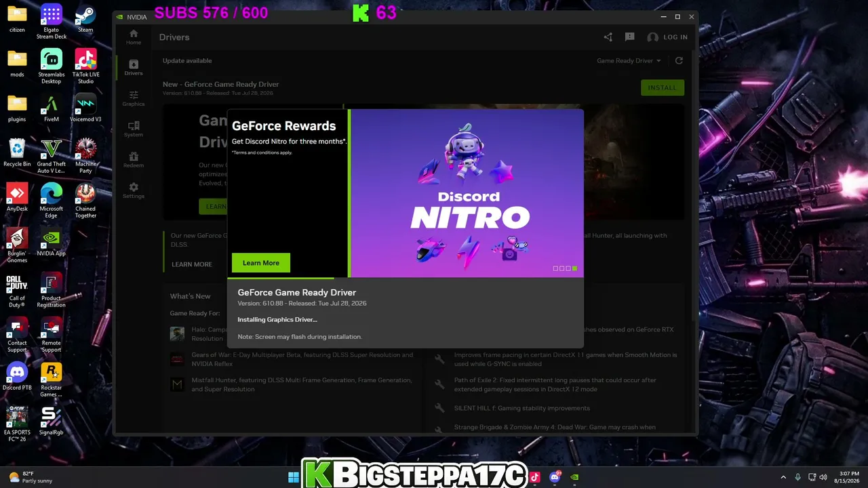Open the Redeem section in sidebar
The image size is (868, 488).
(134, 160)
